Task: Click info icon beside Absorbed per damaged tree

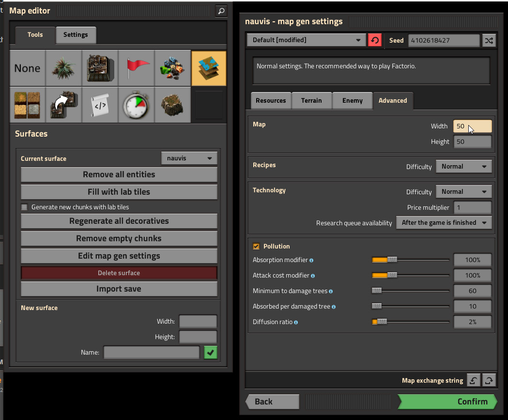Action: (334, 307)
